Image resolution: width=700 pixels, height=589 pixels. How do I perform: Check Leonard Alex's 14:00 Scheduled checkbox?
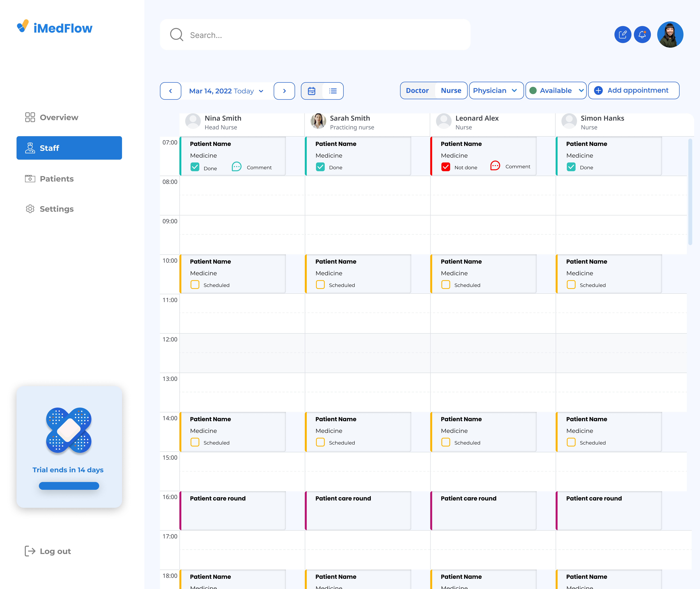tap(446, 442)
